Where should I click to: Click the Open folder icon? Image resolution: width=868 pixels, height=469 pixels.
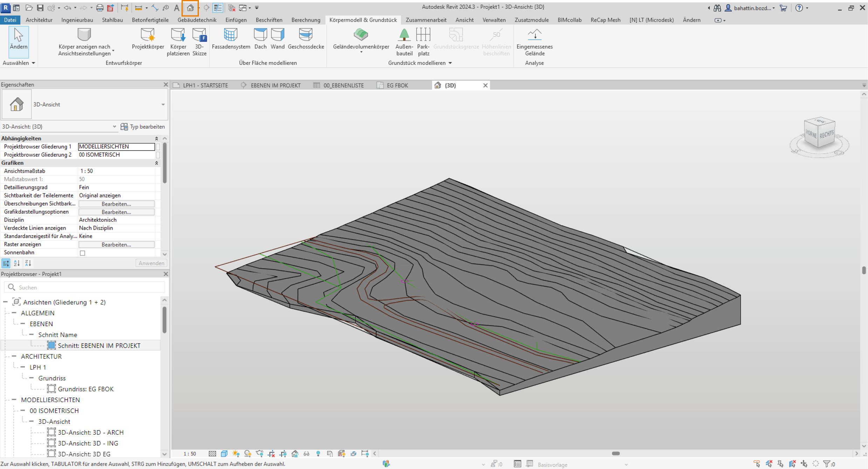(29, 8)
